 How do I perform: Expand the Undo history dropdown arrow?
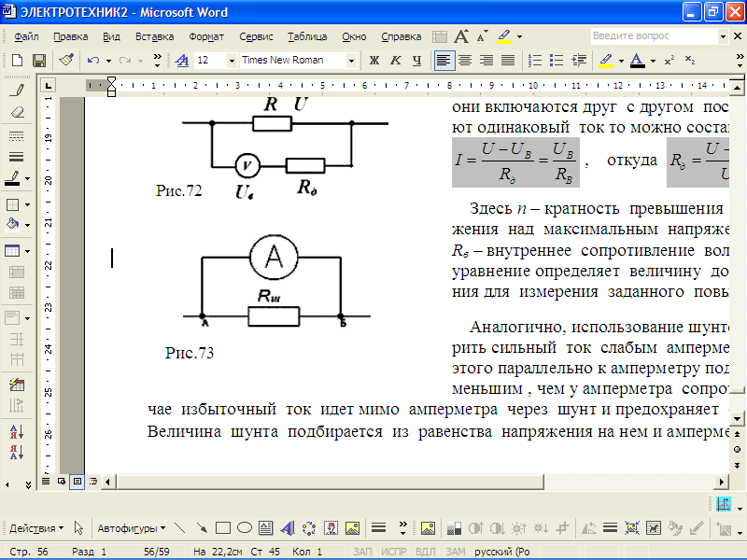108,61
